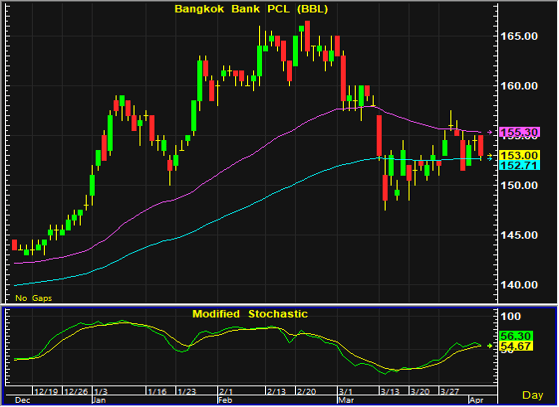Select the yellow 54.67 stochastic value
Screen dimensions: 559x407
pyautogui.click(x=516, y=346)
